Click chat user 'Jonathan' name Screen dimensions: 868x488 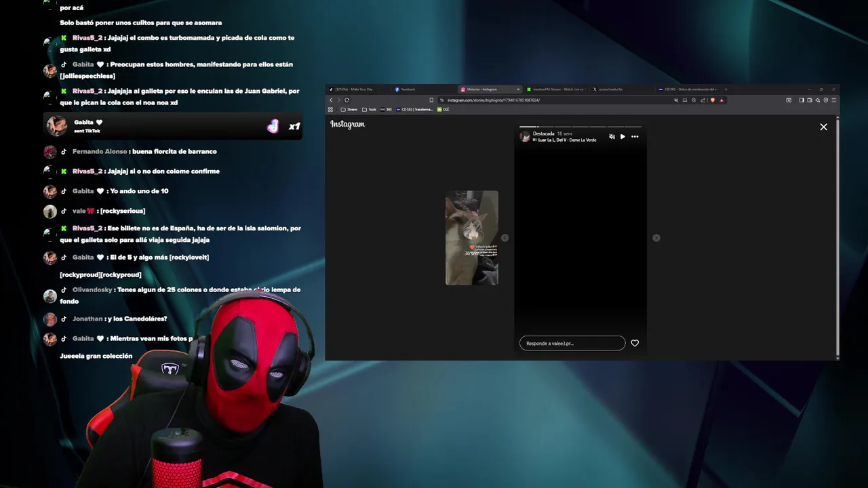coord(87,319)
